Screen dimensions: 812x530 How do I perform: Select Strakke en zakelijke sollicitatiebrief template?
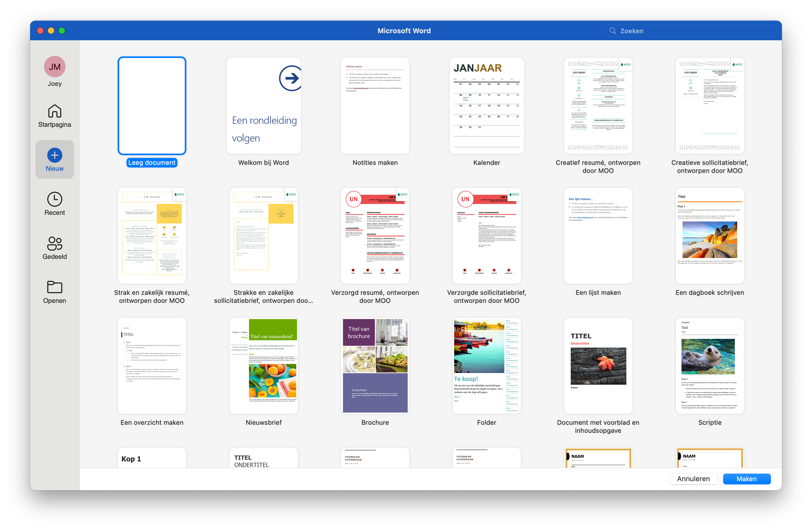pyautogui.click(x=263, y=236)
